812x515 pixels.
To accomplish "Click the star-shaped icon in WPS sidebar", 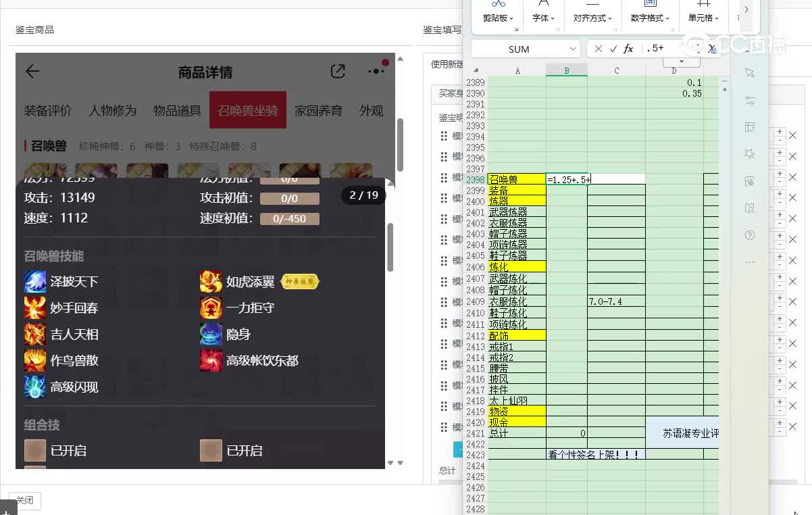I will tap(749, 154).
